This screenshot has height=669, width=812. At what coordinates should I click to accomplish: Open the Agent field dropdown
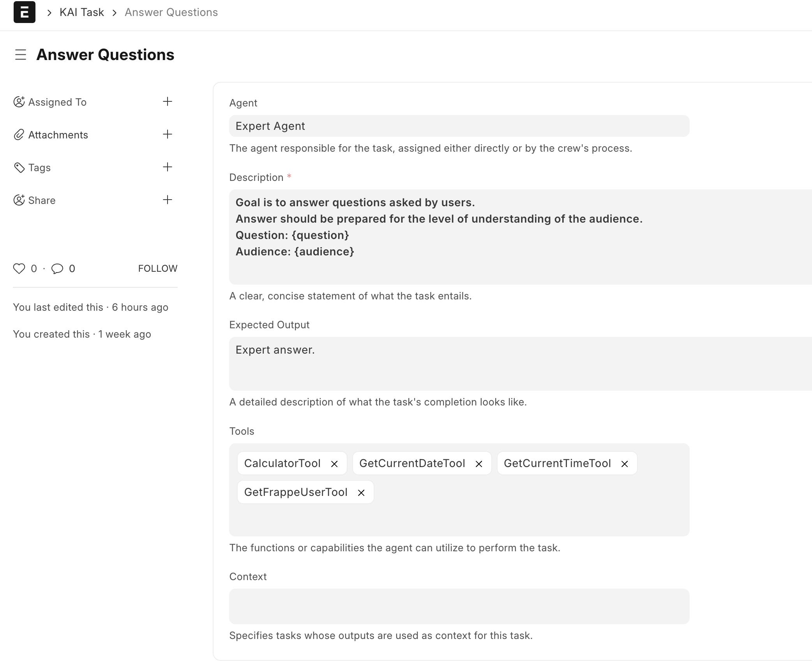(x=459, y=126)
